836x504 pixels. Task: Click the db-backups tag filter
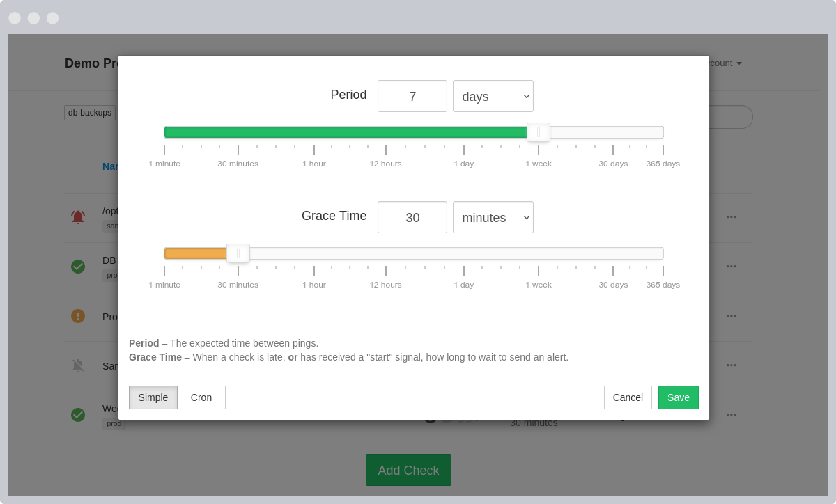tap(89, 112)
